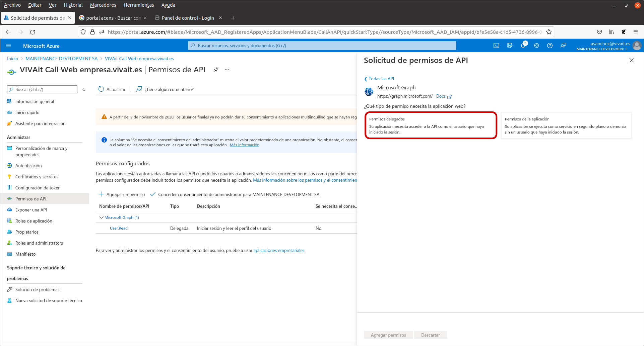This screenshot has width=644, height=346.
Task: Open the portal settings gear icon
Action: tap(536, 46)
